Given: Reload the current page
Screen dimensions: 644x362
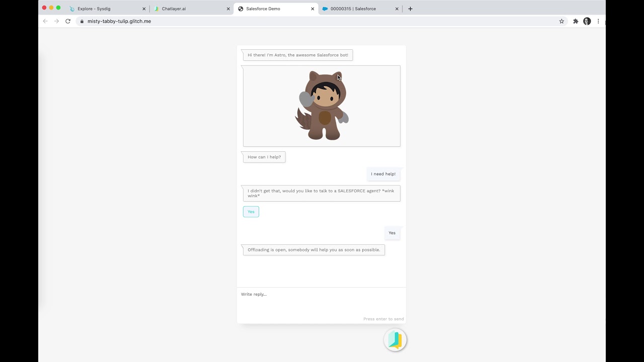Looking at the screenshot, I should [68, 21].
